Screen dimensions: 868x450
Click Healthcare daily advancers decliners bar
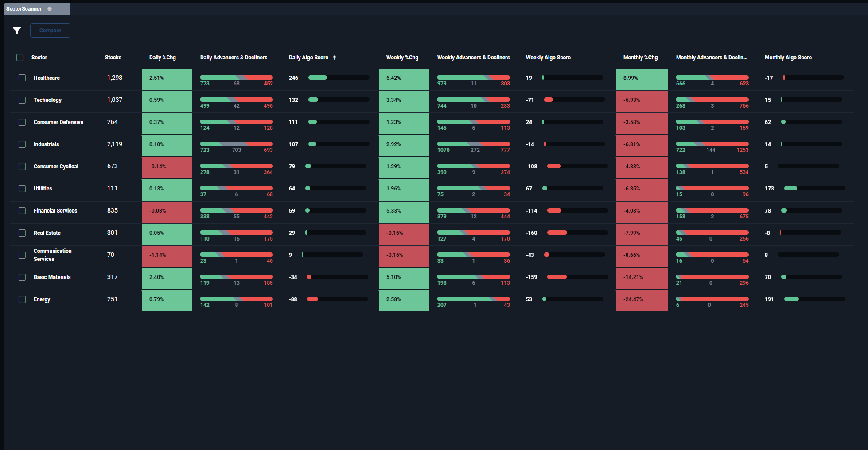pos(236,78)
